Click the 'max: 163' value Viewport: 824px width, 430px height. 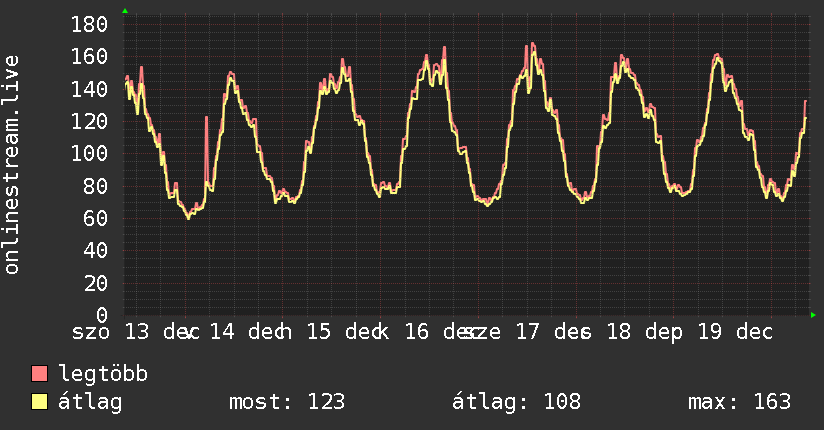point(739,402)
